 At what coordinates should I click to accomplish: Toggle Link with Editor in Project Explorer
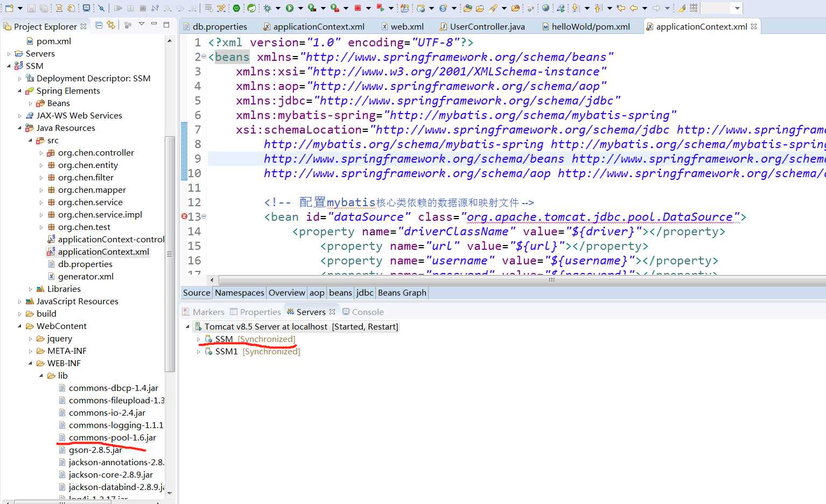[x=111, y=25]
